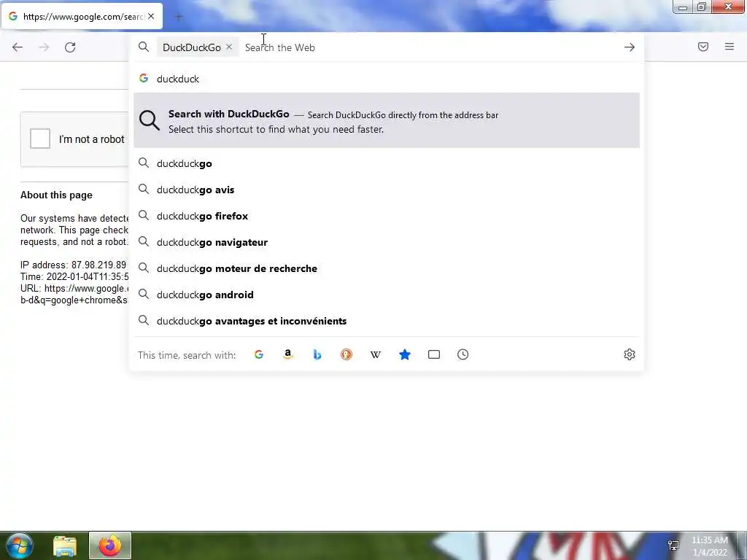Image resolution: width=747 pixels, height=560 pixels.
Task: Search this time with Amazon
Action: click(287, 354)
